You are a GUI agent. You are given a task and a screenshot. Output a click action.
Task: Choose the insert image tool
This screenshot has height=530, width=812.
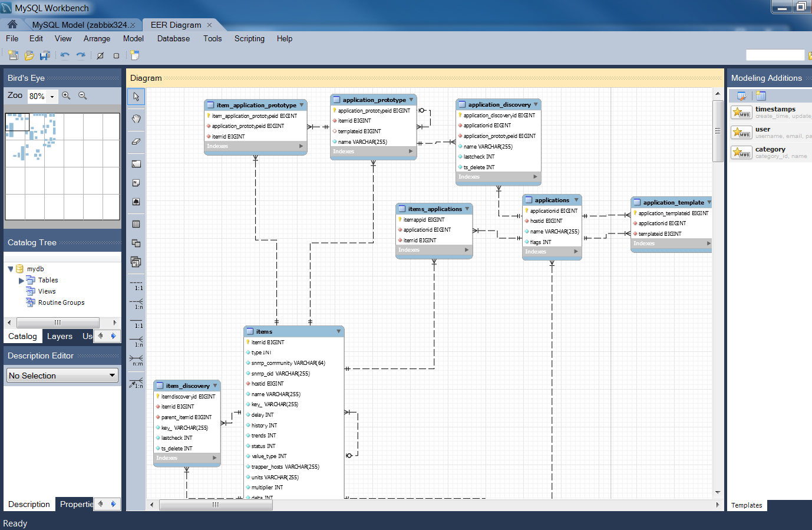point(136,202)
